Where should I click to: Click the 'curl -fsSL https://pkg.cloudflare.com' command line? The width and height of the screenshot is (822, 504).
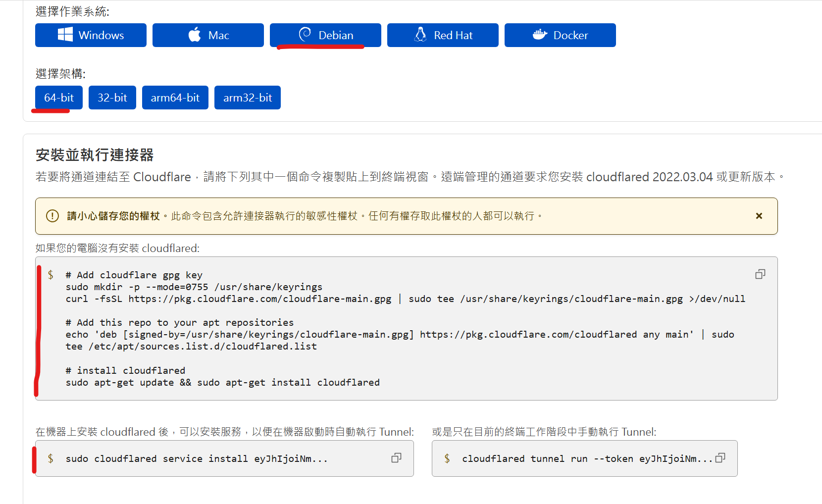406,299
